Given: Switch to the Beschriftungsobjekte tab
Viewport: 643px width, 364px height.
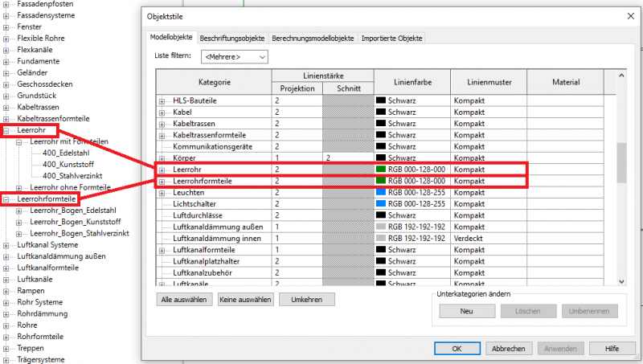Looking at the screenshot, I should tap(231, 38).
